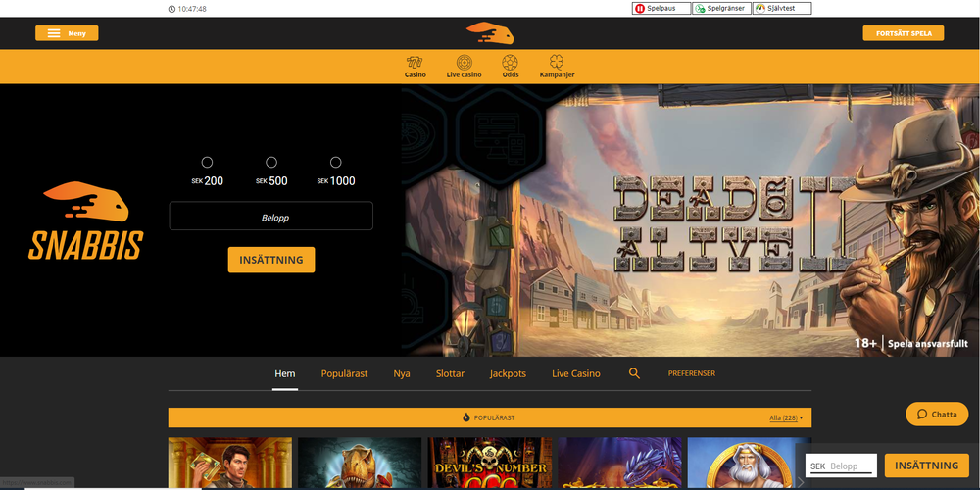The height and width of the screenshot is (490, 980).
Task: Click the Snabbis logo in header
Action: coord(489,33)
